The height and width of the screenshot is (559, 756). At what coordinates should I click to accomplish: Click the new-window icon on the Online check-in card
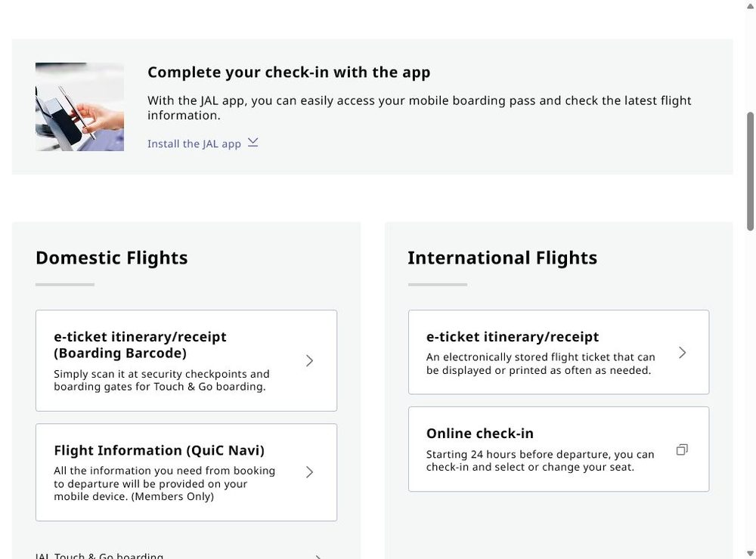coord(682,449)
